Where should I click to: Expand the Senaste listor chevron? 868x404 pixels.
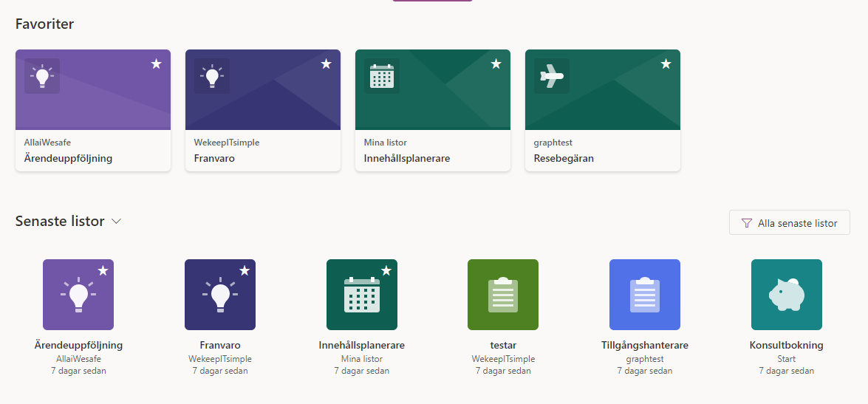tap(116, 222)
